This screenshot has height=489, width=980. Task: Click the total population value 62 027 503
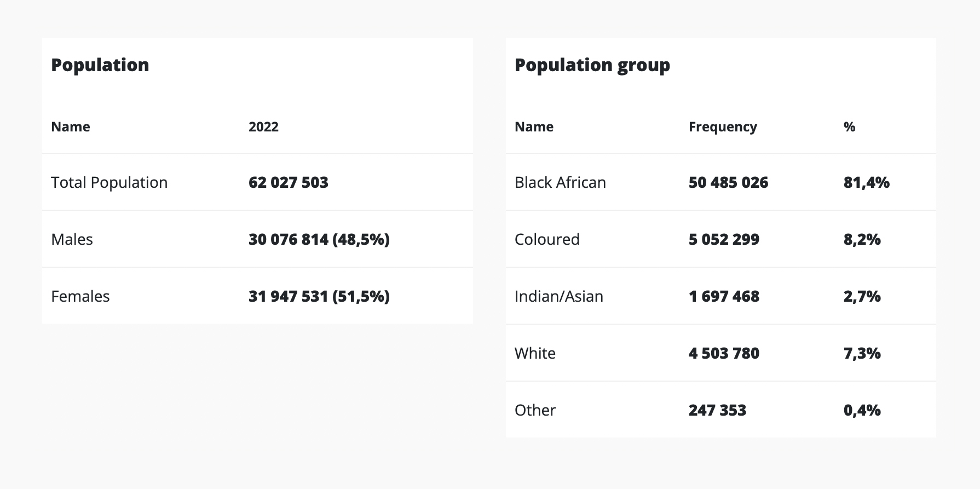click(x=289, y=182)
